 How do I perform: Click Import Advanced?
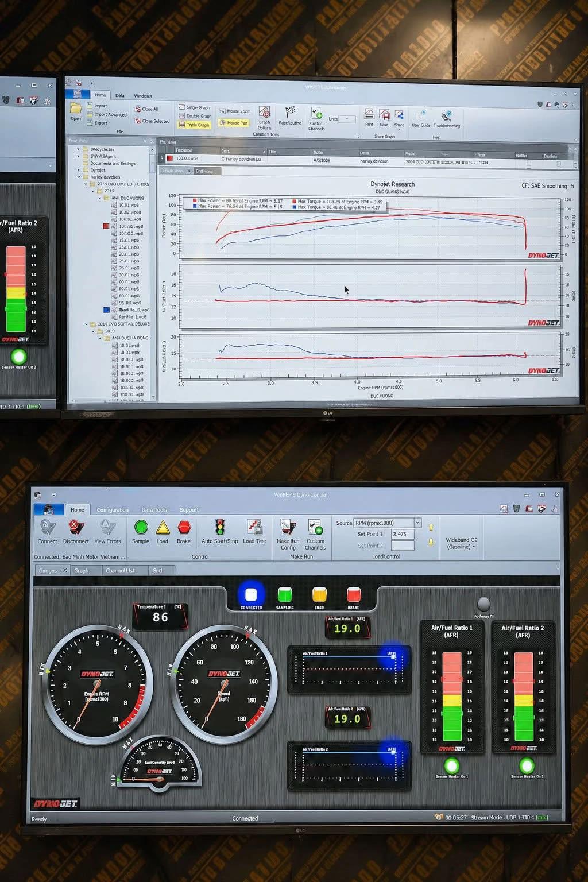point(107,114)
